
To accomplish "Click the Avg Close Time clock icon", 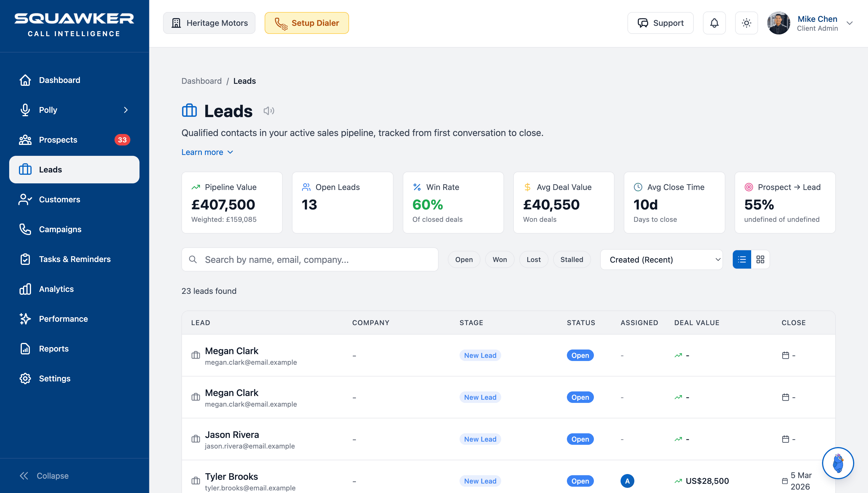I will coord(638,187).
